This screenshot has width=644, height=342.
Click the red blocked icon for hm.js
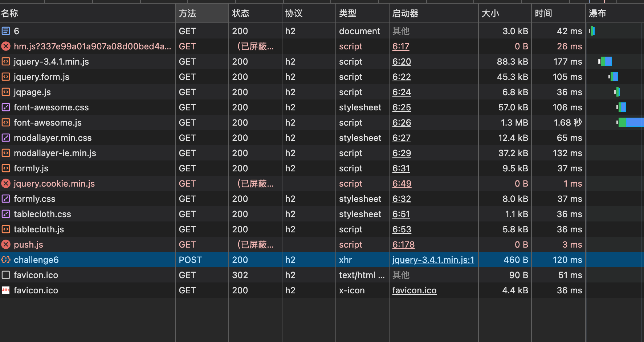pos(6,46)
